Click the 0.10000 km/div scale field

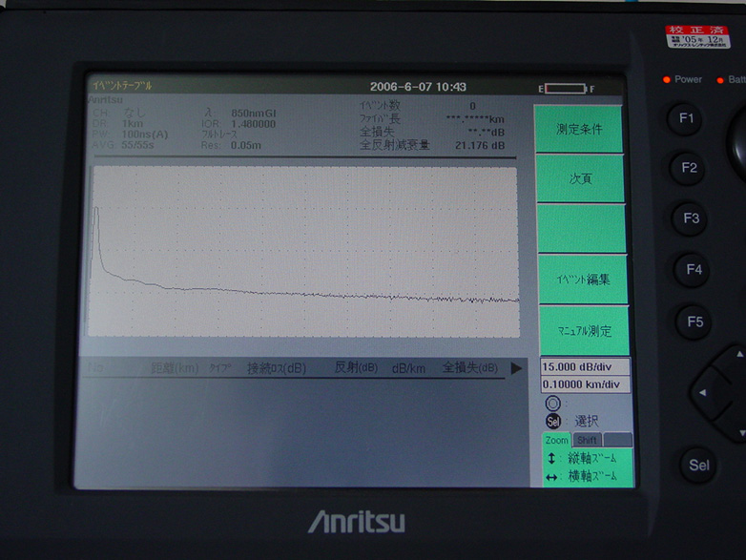coord(586,384)
